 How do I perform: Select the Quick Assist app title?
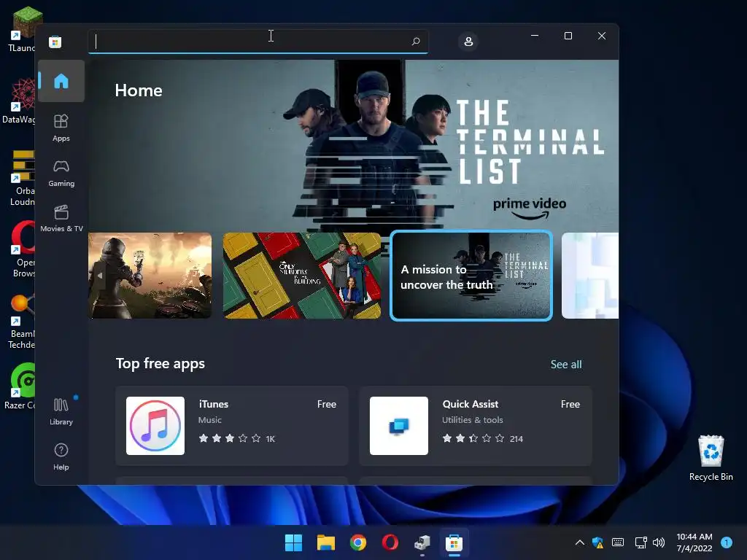coord(471,404)
